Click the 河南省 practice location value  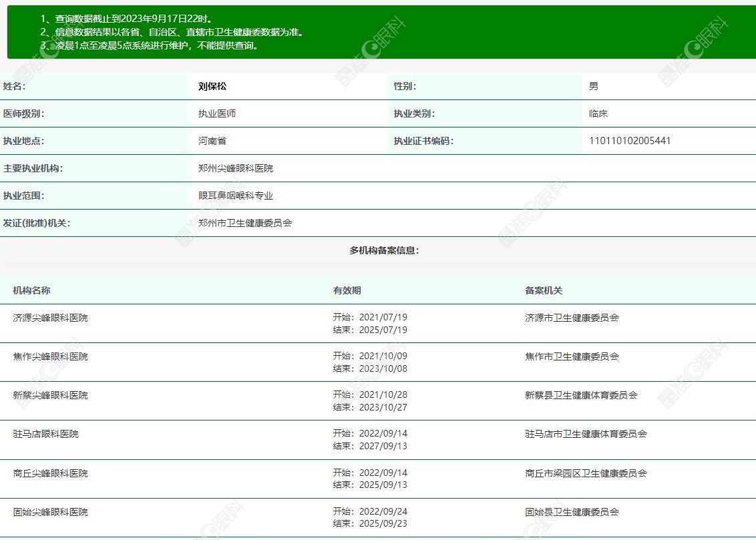[212, 141]
